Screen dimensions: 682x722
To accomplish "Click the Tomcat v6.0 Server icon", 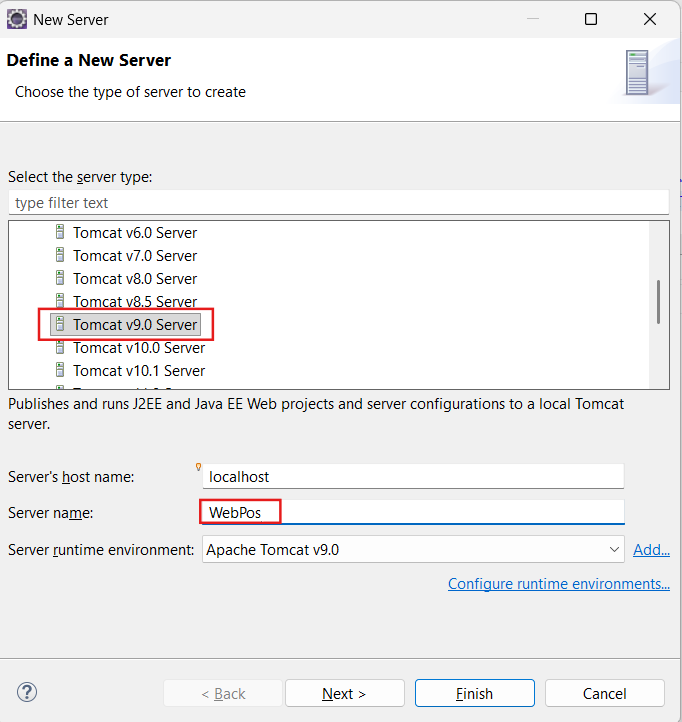I will click(60, 232).
